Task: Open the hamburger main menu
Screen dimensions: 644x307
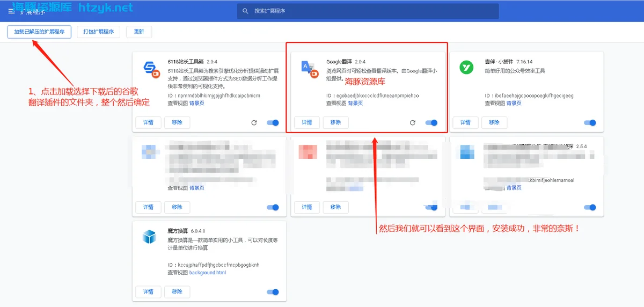Action: (11, 11)
